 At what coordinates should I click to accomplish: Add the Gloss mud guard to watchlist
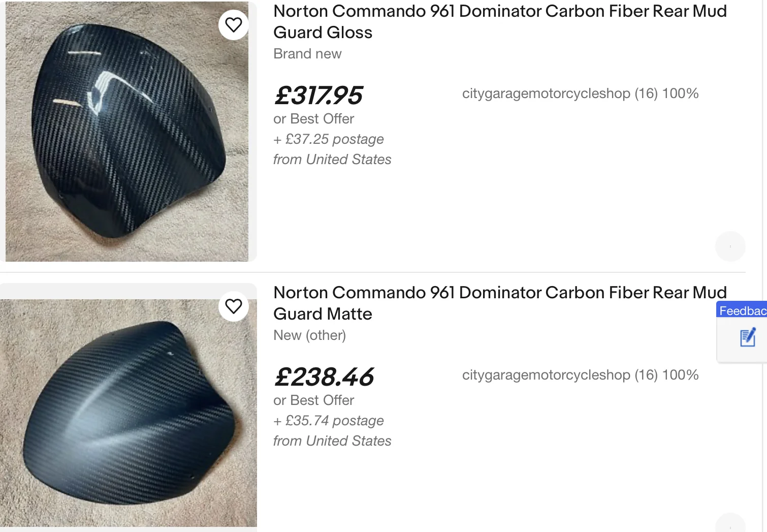(234, 25)
